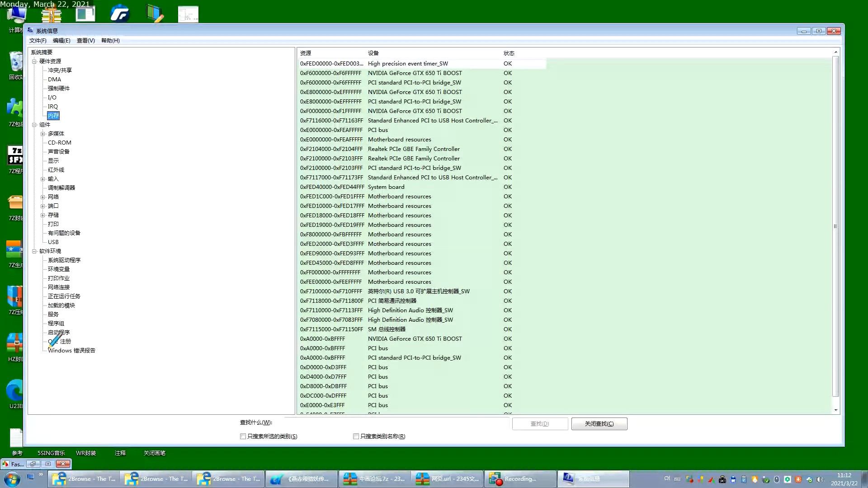868x488 pixels.
Task: Expand the 组件 tree node
Action: 34,125
